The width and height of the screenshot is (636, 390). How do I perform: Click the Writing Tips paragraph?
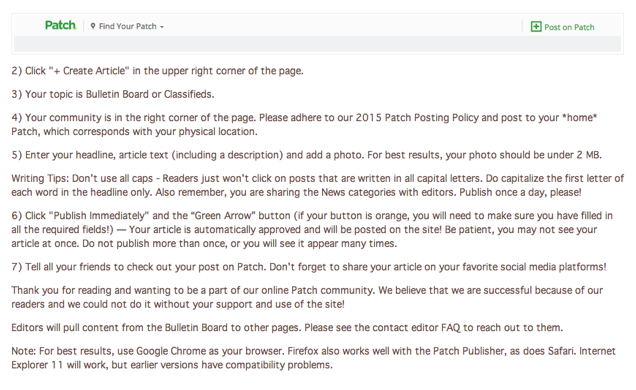[x=317, y=185]
